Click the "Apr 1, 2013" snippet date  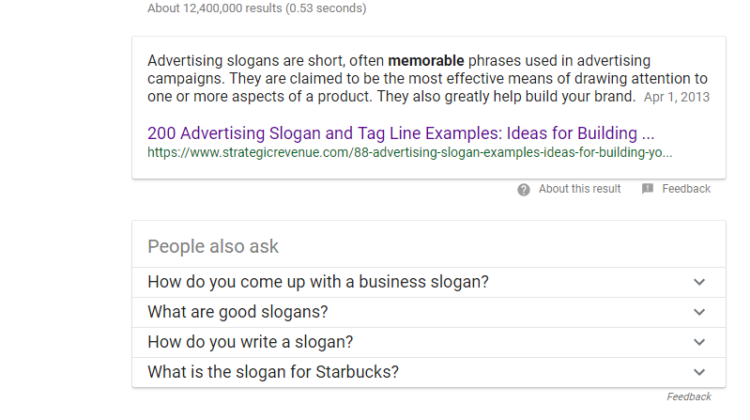click(678, 98)
